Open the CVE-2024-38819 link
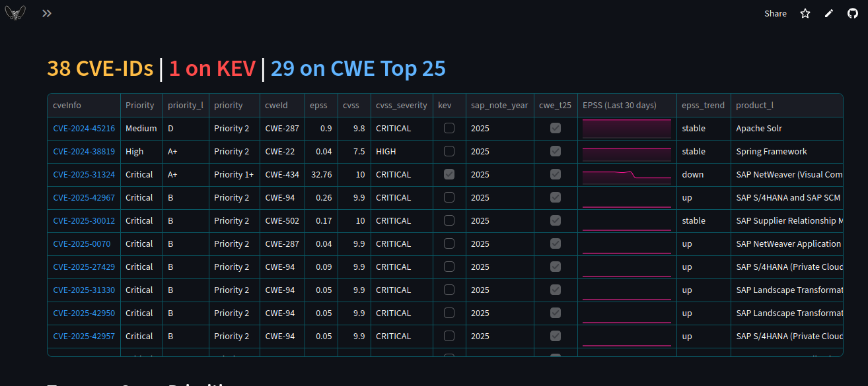The width and height of the screenshot is (868, 386). pyautogui.click(x=84, y=151)
